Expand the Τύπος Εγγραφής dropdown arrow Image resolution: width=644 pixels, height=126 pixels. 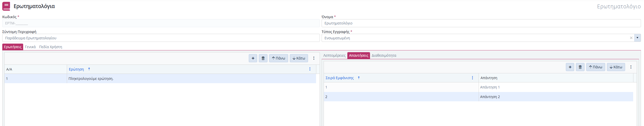(637, 38)
